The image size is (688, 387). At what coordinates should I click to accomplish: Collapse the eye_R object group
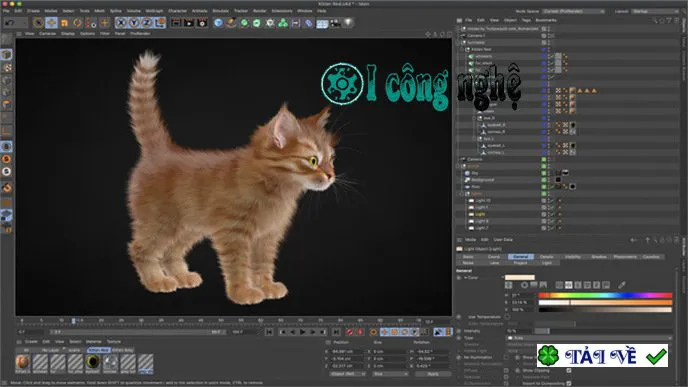[x=474, y=118]
